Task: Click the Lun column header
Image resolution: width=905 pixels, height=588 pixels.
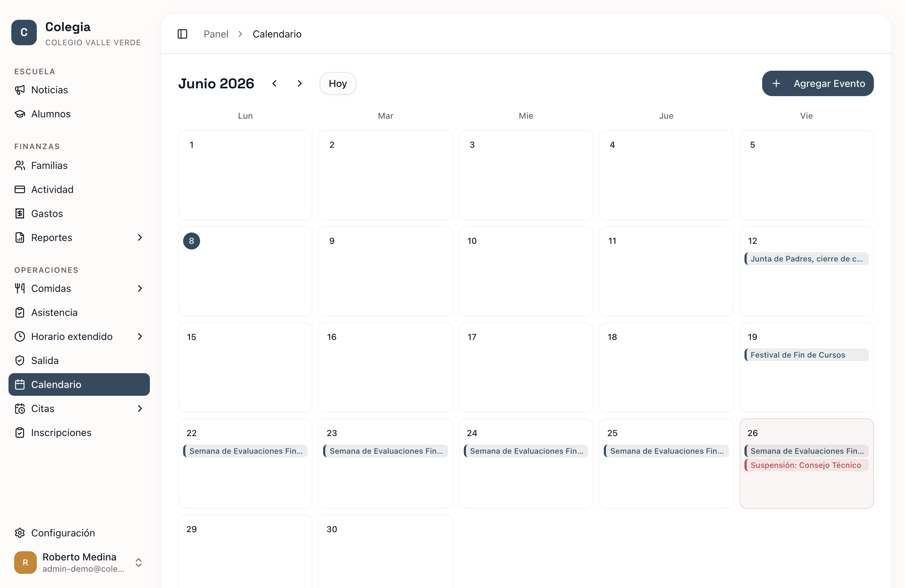Action: point(245,116)
